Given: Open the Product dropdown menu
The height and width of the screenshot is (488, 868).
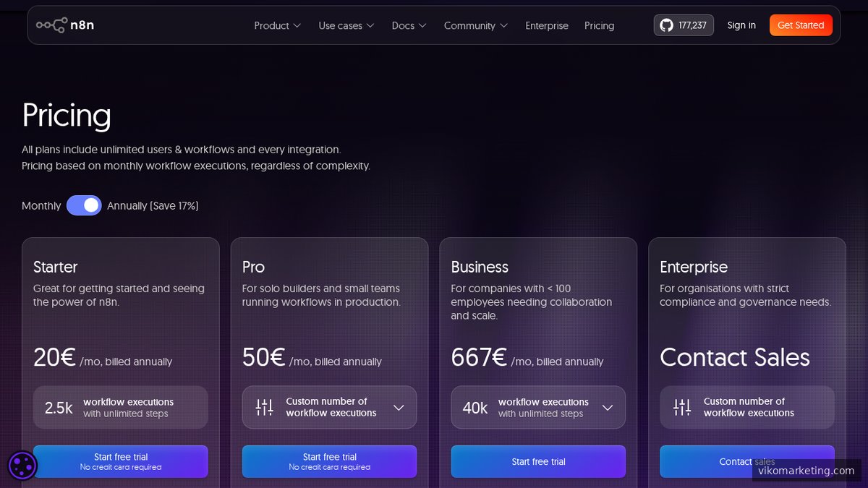Looking at the screenshot, I should pyautogui.click(x=277, y=25).
